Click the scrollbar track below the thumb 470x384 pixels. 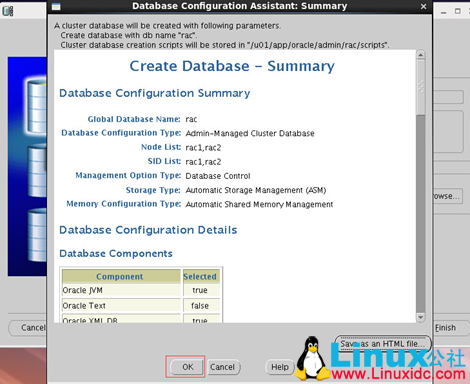(421, 213)
